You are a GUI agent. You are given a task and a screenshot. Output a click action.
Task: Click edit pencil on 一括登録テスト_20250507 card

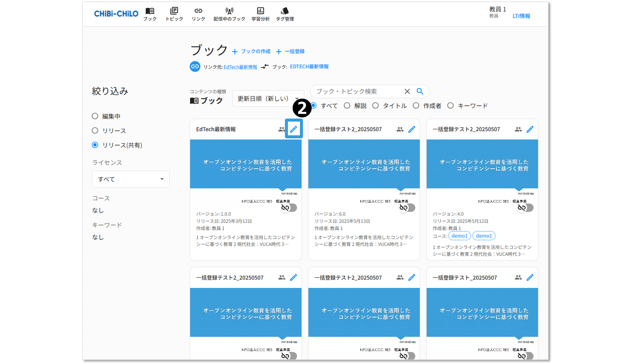point(530,277)
